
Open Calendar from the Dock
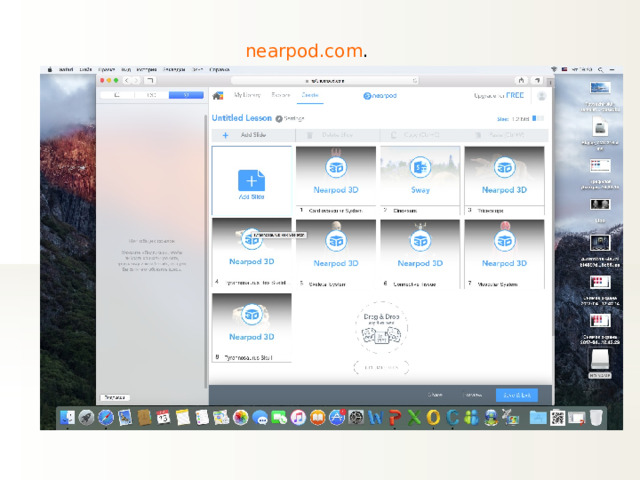click(x=163, y=418)
